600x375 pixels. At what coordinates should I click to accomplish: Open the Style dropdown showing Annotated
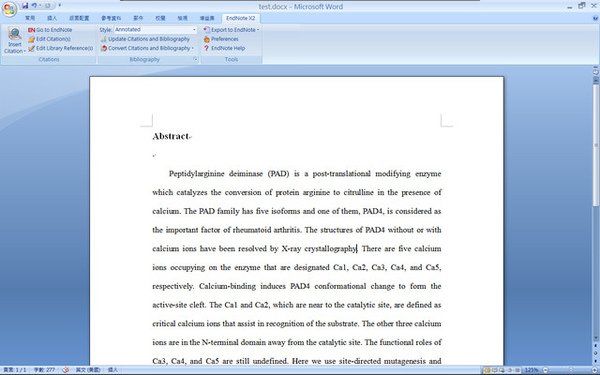[x=155, y=29]
